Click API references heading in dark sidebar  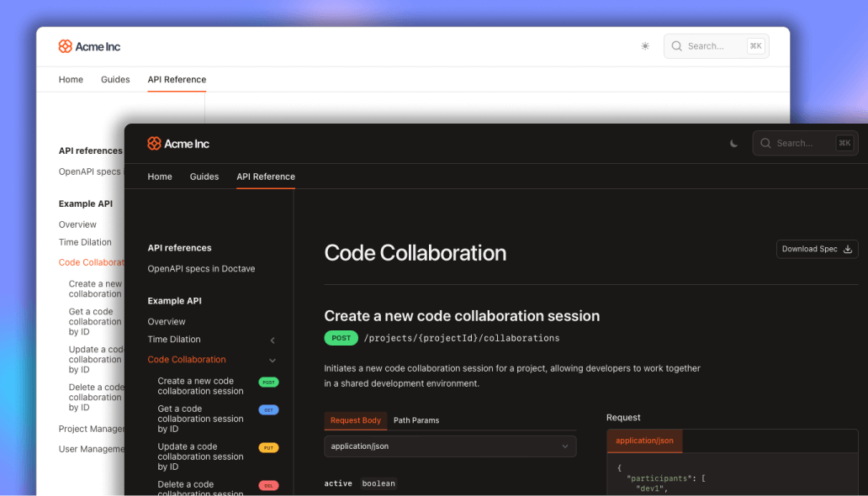[x=179, y=248]
